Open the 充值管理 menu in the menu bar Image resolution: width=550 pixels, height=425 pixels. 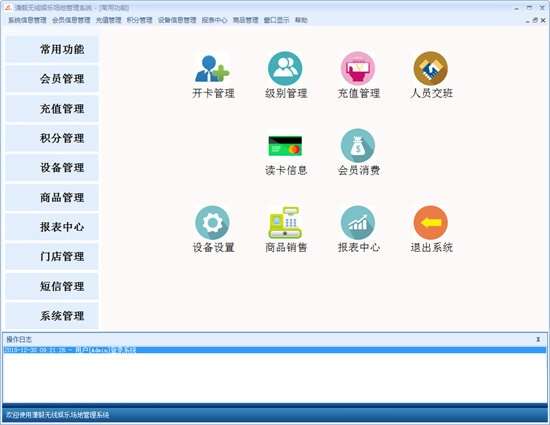click(108, 20)
